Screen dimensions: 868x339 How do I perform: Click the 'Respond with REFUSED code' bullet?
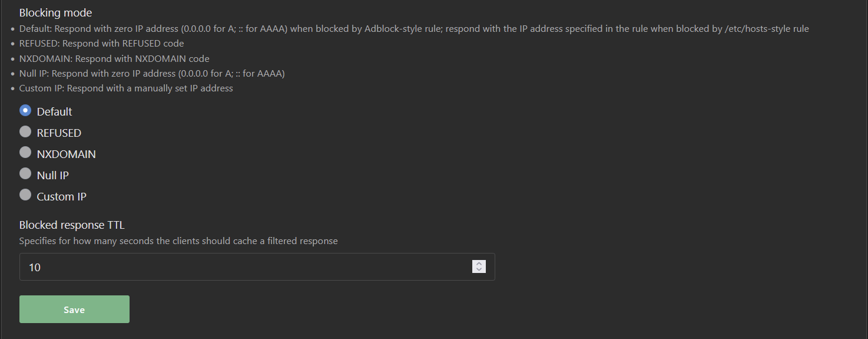tap(101, 44)
